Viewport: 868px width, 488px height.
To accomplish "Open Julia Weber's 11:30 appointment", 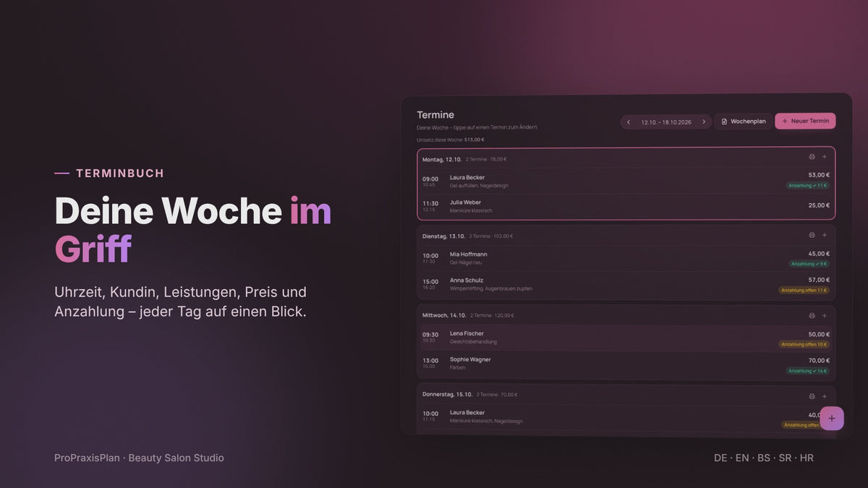I will [626, 206].
